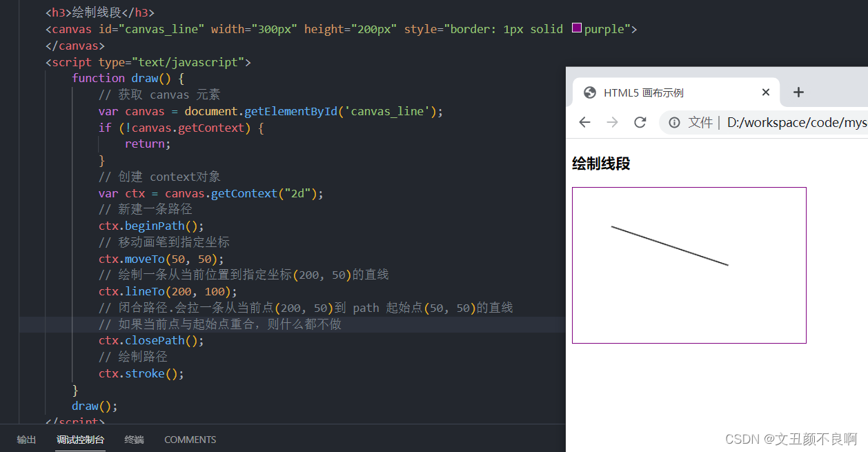Click the browser forward arrow

(612, 122)
